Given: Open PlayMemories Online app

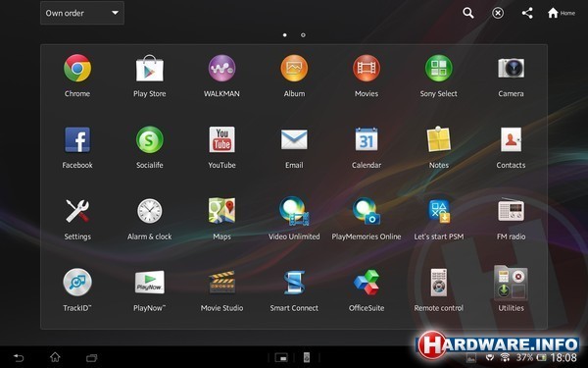Looking at the screenshot, I should tap(367, 211).
